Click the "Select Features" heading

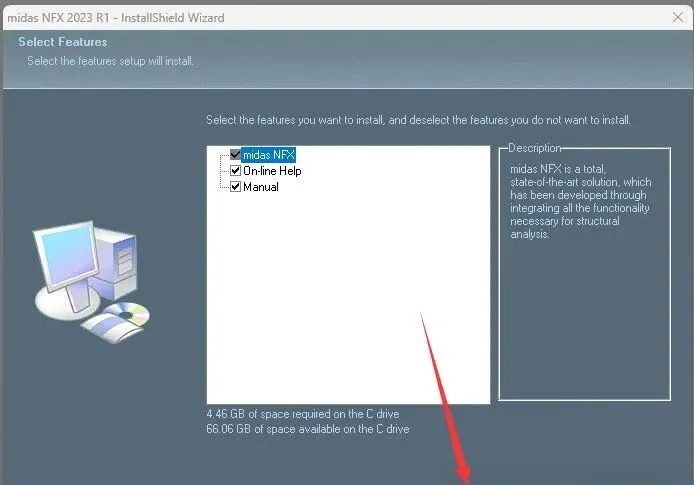(63, 42)
